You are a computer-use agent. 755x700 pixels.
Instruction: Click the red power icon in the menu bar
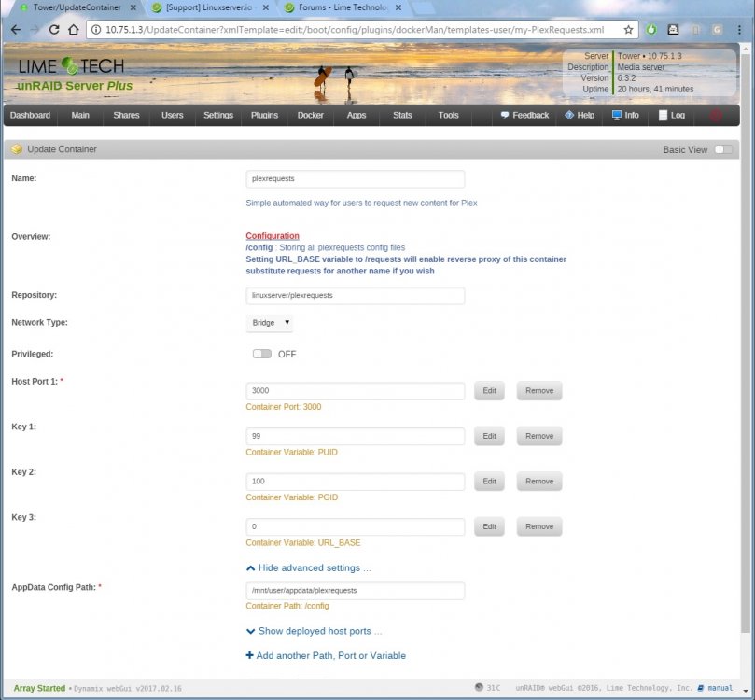716,116
